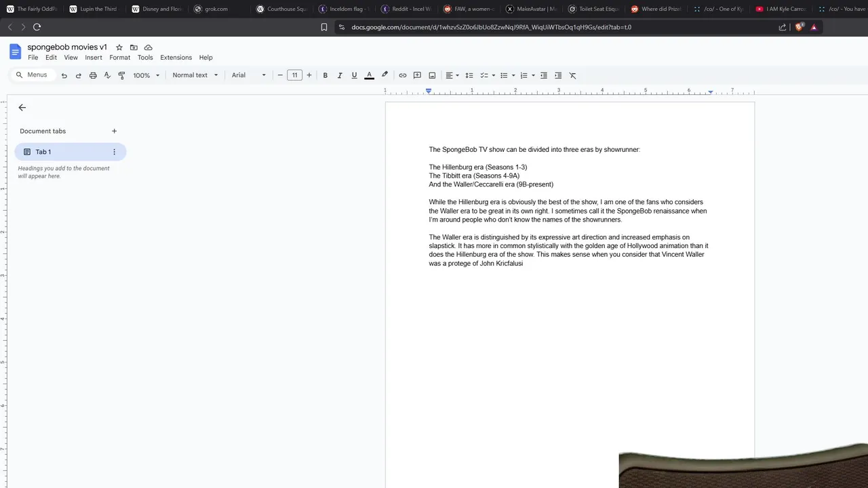Click the font size field
The image size is (868, 488).
click(x=294, y=75)
